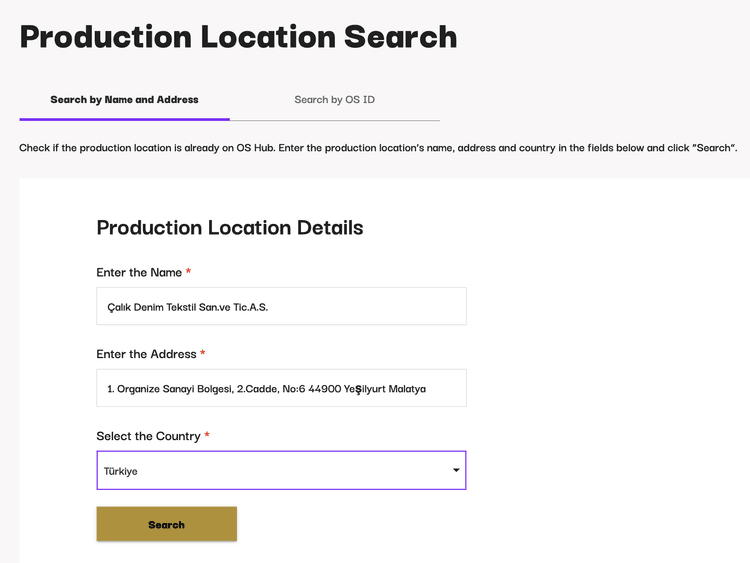750x563 pixels.
Task: Click the red asterisk beside Enter the Name
Action: pyautogui.click(x=188, y=273)
